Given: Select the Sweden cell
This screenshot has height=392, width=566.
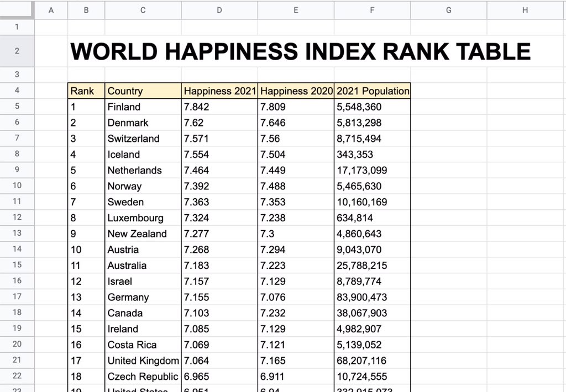Looking at the screenshot, I should pos(143,202).
